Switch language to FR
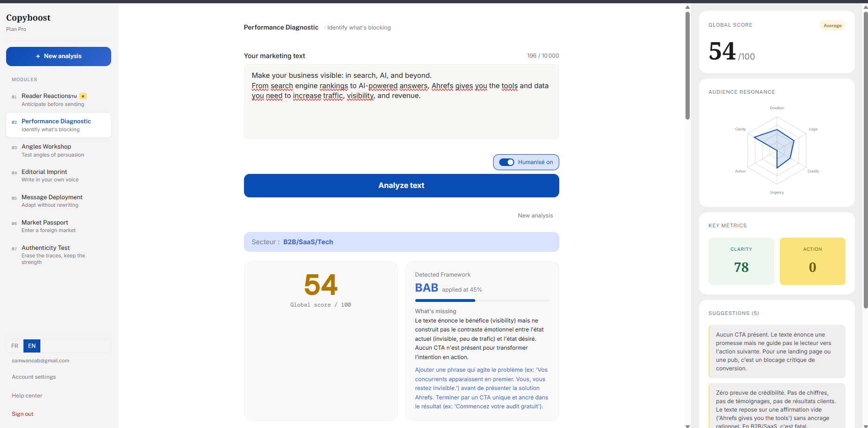 15,346
